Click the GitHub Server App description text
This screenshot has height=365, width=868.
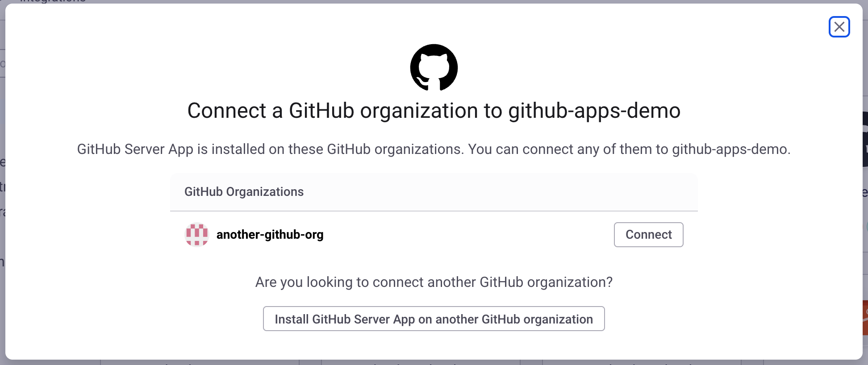(x=434, y=149)
